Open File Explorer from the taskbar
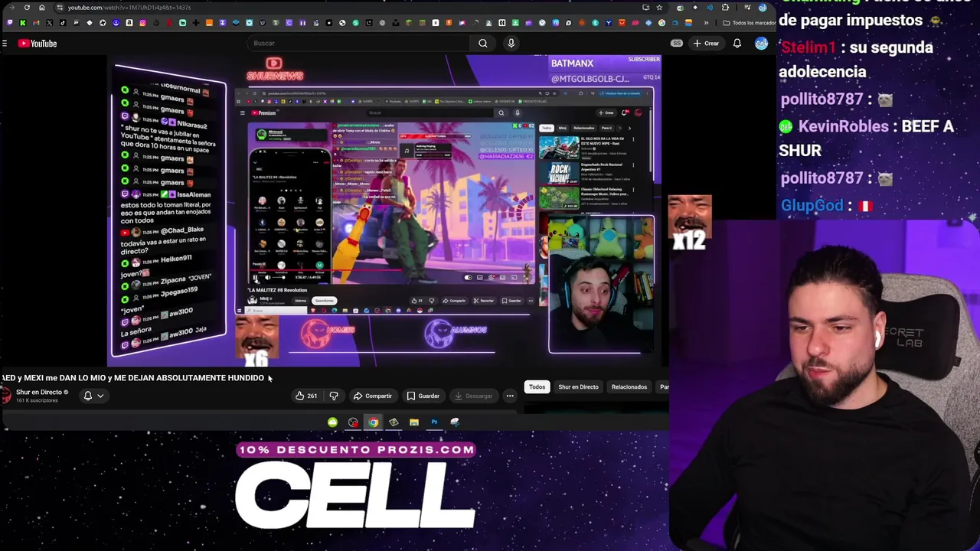Screen dimensions: 980x551 point(413,422)
